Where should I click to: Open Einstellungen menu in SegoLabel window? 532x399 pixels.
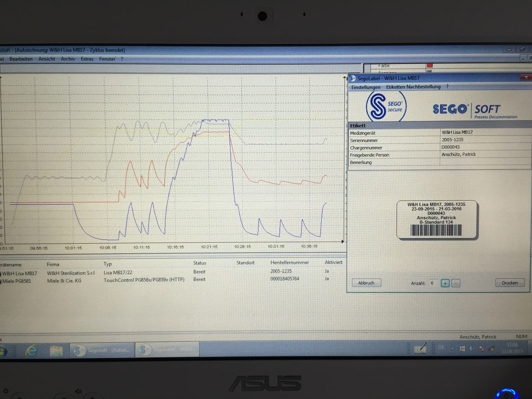click(366, 87)
